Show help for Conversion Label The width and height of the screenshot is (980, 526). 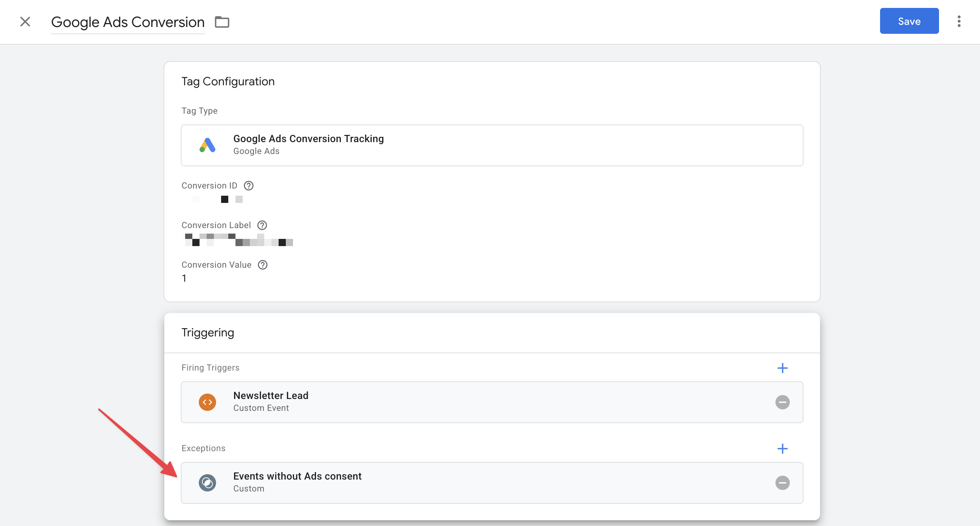coord(262,225)
